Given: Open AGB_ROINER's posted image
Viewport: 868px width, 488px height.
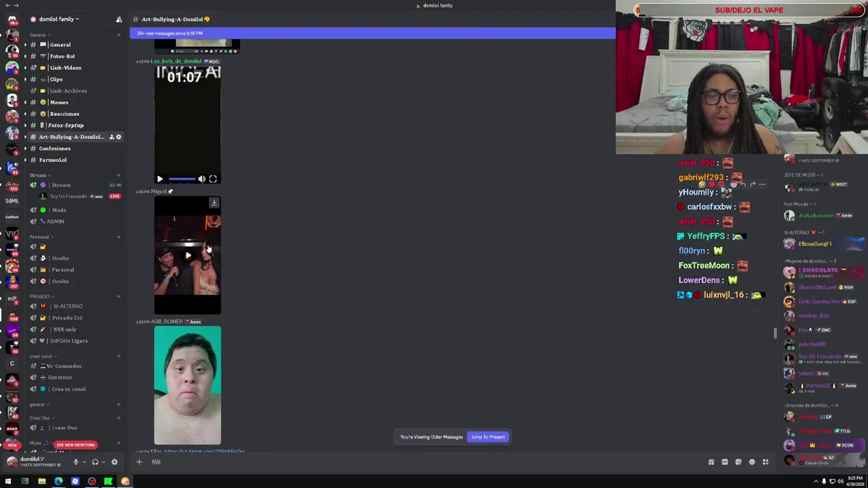Looking at the screenshot, I should click(x=187, y=385).
